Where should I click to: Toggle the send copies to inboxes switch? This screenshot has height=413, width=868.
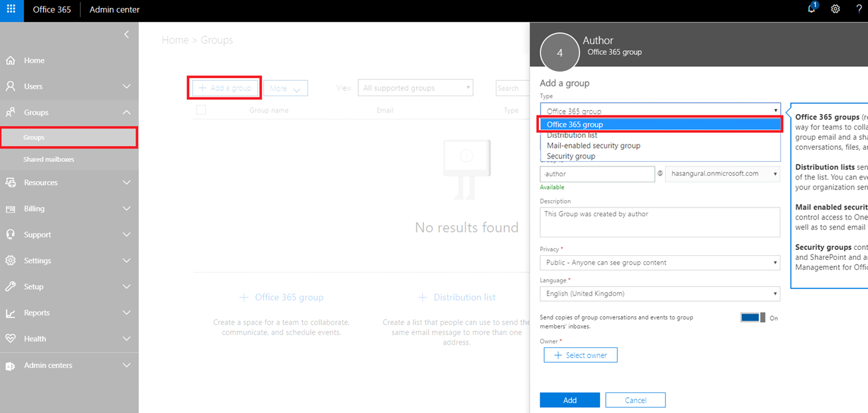pos(753,318)
